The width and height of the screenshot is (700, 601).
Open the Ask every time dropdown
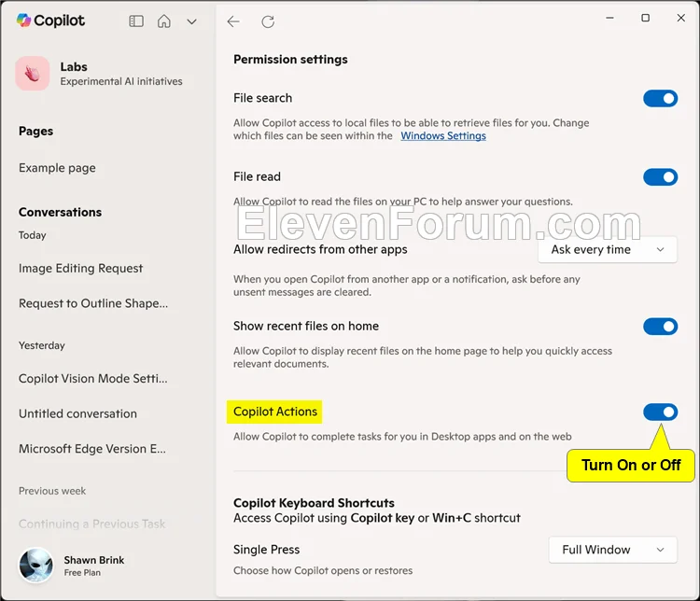608,249
